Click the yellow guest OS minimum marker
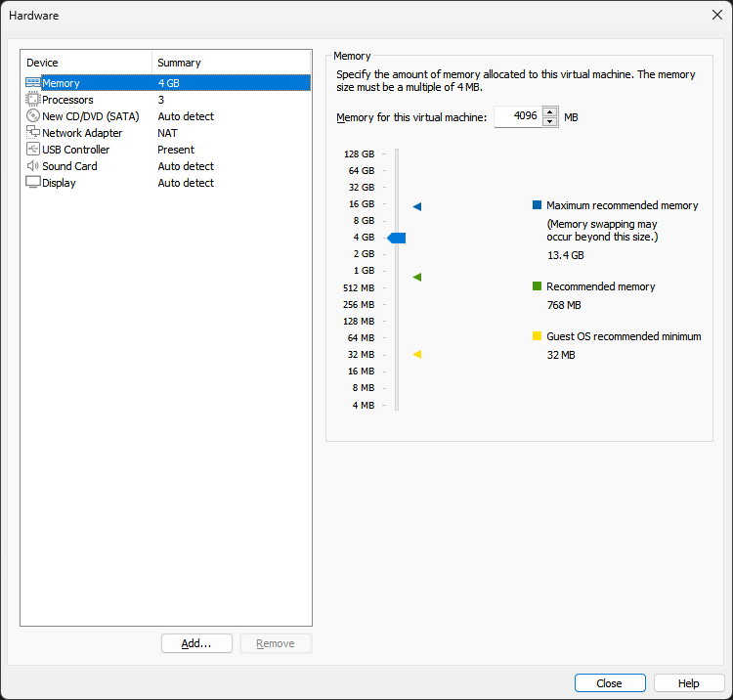This screenshot has width=733, height=700. (417, 354)
